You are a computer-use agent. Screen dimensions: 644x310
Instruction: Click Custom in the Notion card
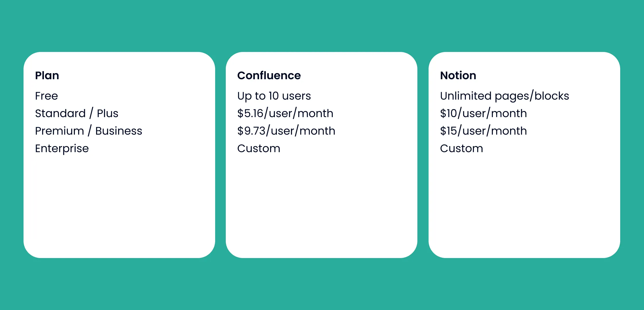[x=461, y=148]
